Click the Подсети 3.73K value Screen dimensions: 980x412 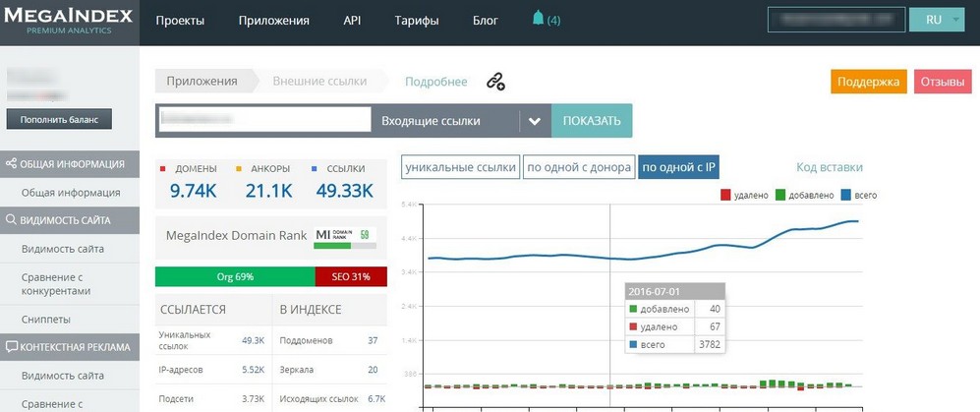[254, 399]
